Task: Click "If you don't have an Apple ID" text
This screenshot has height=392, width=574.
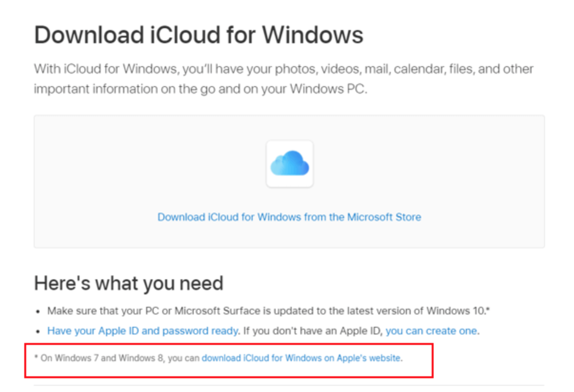Action: click(312, 331)
